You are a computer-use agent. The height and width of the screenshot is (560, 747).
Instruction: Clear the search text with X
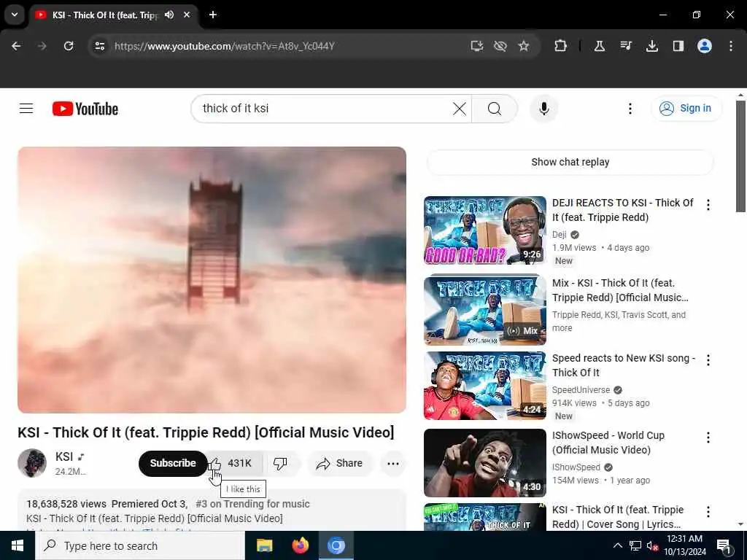(x=460, y=109)
